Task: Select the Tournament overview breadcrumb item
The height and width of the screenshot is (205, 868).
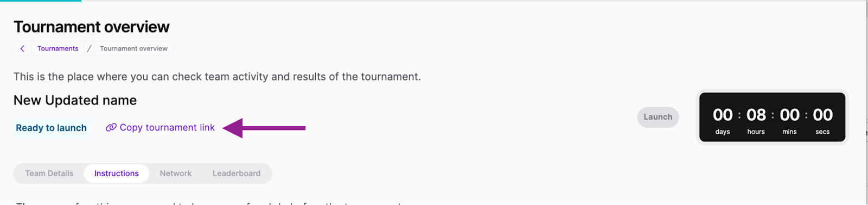Action: point(133,48)
